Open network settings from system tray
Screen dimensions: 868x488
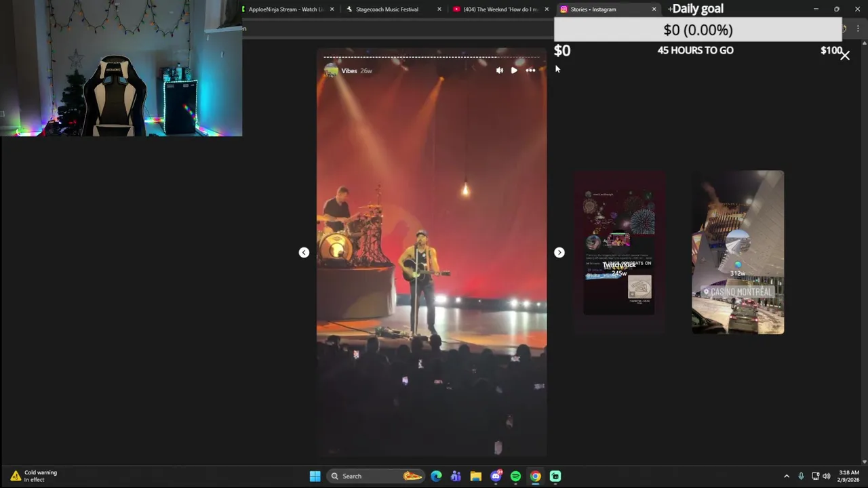(816, 476)
